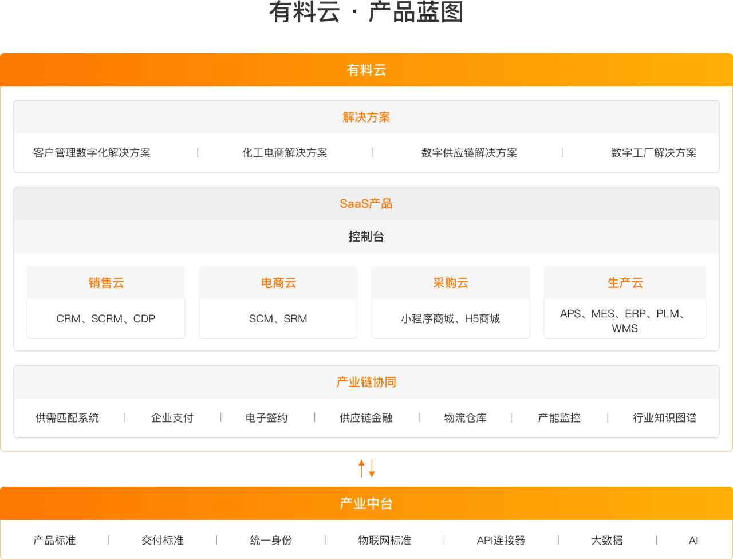This screenshot has height=560, width=733.
Task: Open 供应链金融
Action: (x=366, y=418)
